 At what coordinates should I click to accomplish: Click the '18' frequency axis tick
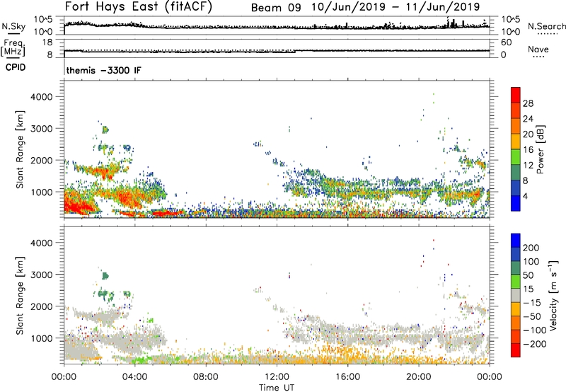point(47,42)
